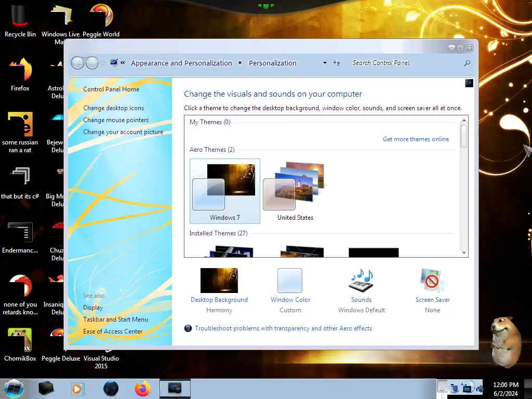Open the address bar history dropdown
Screen dimensions: 532x399
325,63
